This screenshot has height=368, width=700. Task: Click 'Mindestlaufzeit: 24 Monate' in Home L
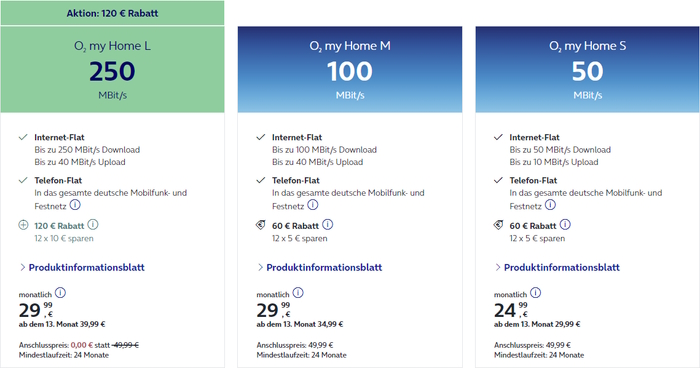64,355
